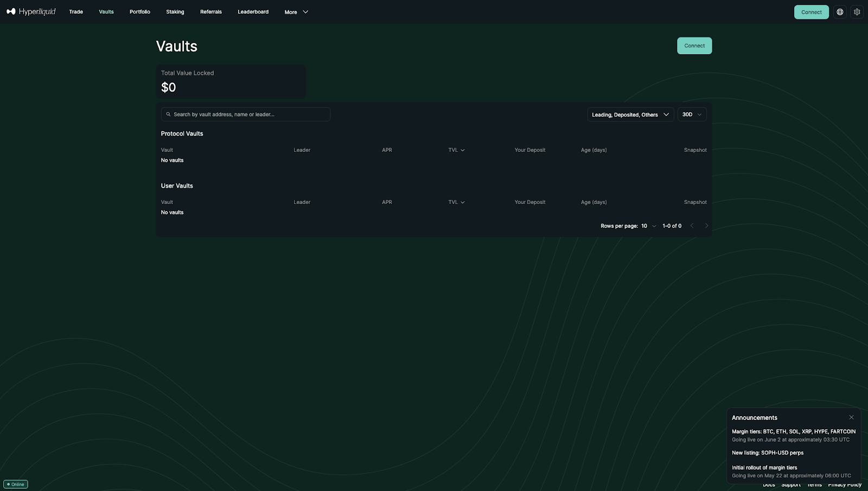Viewport: 868px width, 491px height.
Task: Sort Protocol Vaults by TVL
Action: pyautogui.click(x=456, y=150)
